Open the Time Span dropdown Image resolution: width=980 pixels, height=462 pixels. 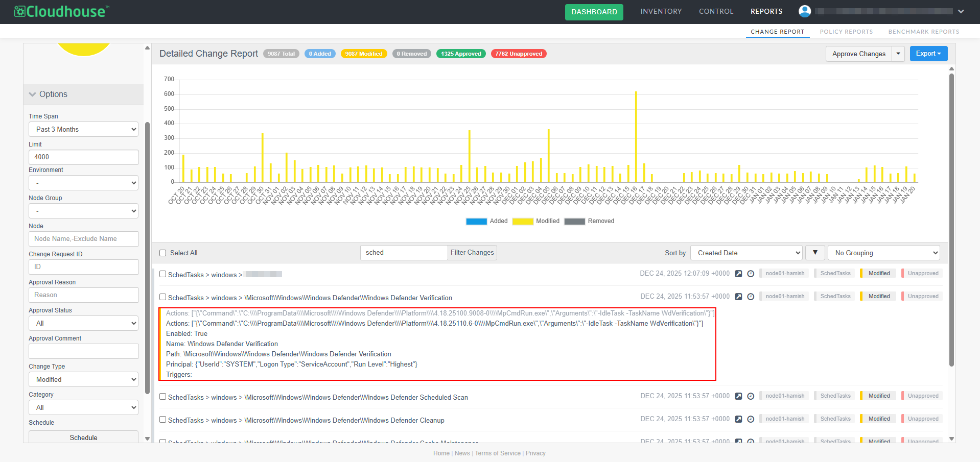(x=84, y=129)
